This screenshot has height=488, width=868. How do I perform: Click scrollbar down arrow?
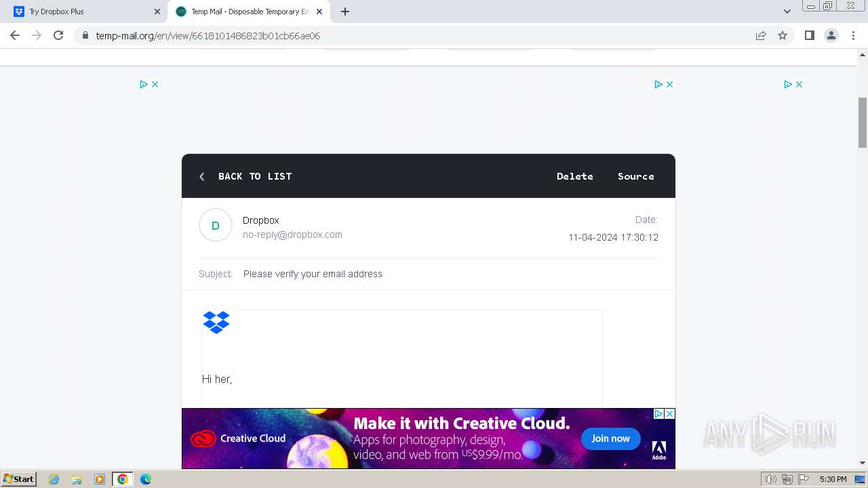(x=863, y=464)
